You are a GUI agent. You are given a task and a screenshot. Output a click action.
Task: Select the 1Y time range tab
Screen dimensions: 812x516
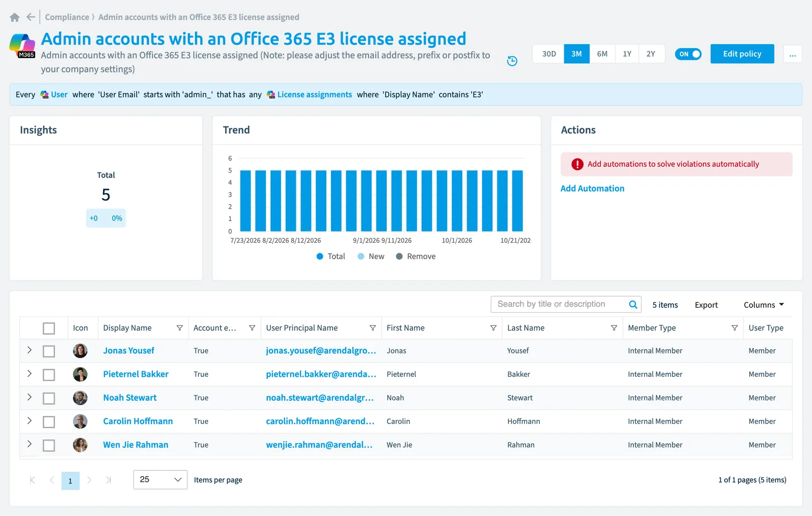[627, 54]
